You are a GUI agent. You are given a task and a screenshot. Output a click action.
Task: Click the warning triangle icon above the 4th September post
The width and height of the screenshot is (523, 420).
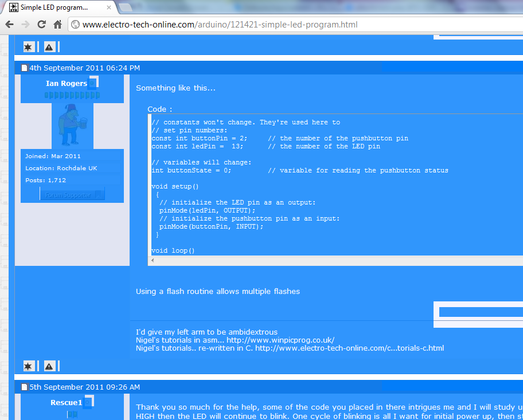point(49,47)
